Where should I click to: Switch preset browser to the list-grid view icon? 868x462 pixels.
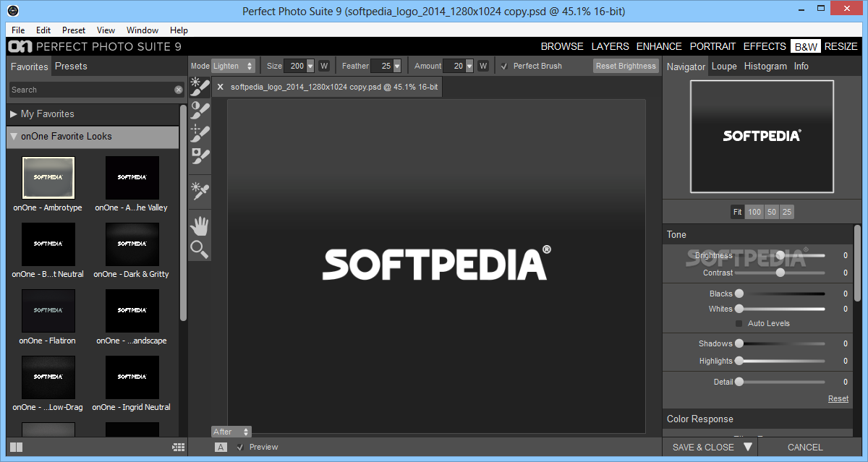179,448
